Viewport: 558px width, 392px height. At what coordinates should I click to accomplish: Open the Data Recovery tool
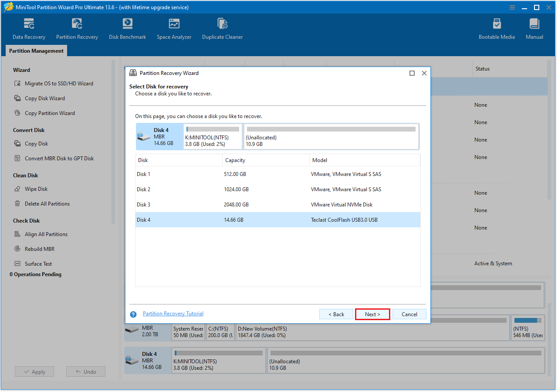pyautogui.click(x=29, y=29)
